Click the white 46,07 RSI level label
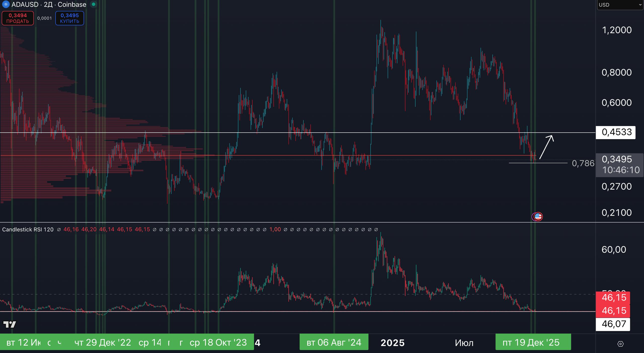This screenshot has width=644, height=353. (x=613, y=324)
